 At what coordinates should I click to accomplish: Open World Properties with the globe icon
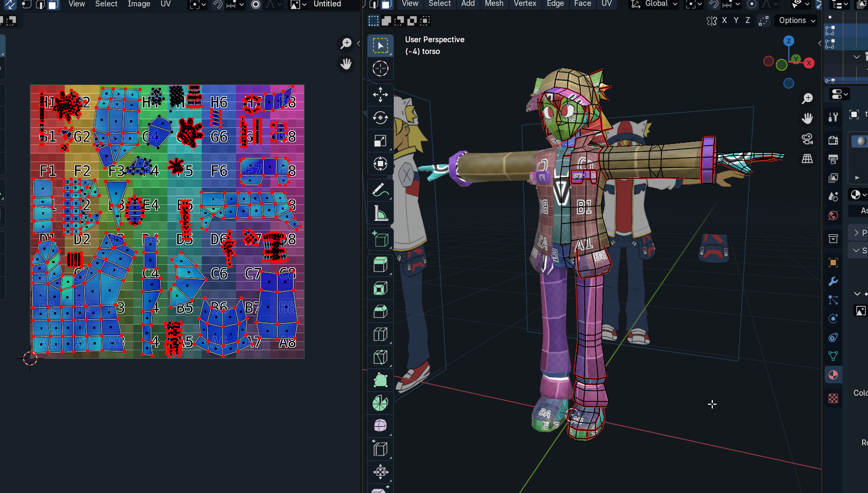pos(833,215)
